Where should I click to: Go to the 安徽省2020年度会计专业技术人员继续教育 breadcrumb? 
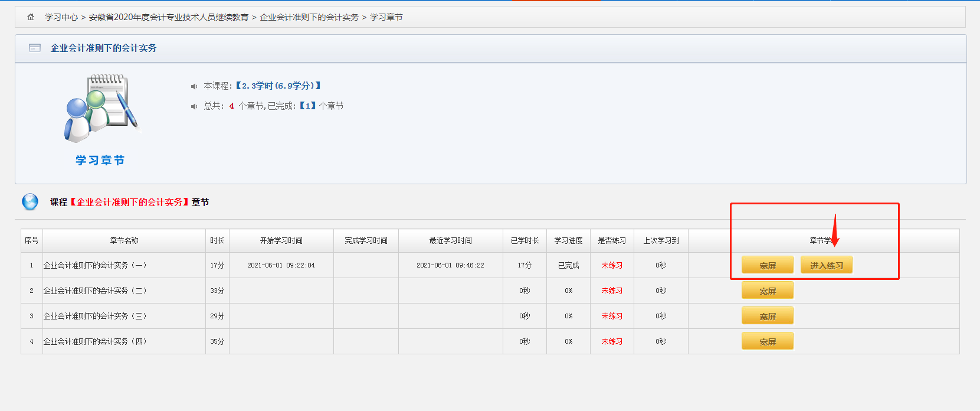[x=169, y=17]
